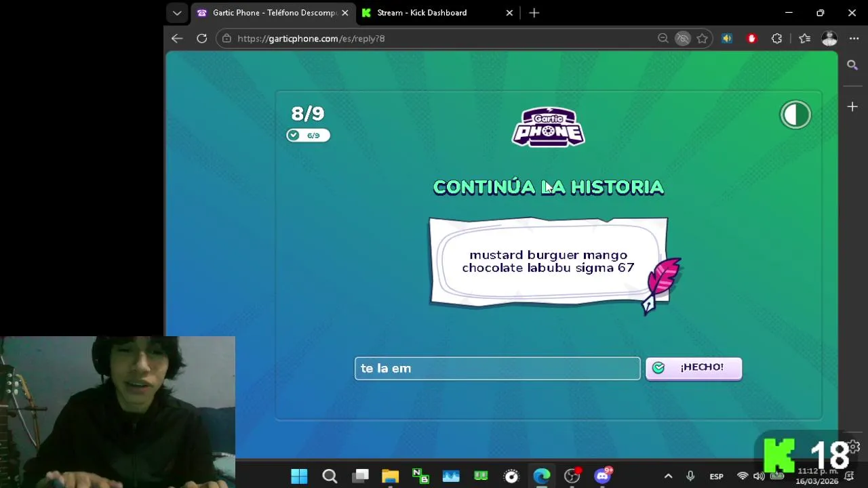Image resolution: width=868 pixels, height=488 pixels.
Task: Open the green NB app on taskbar
Action: (420, 476)
